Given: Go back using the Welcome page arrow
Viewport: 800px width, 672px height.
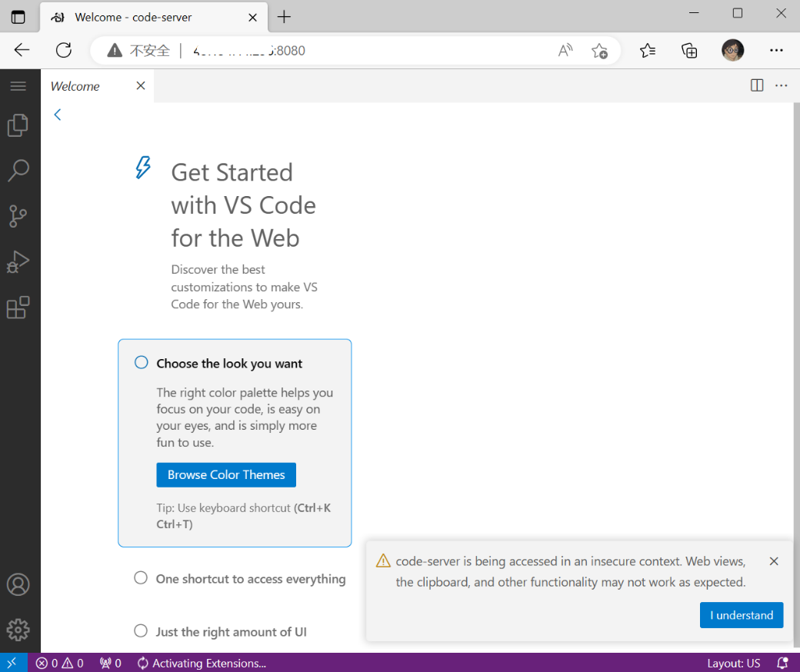Looking at the screenshot, I should (x=57, y=114).
